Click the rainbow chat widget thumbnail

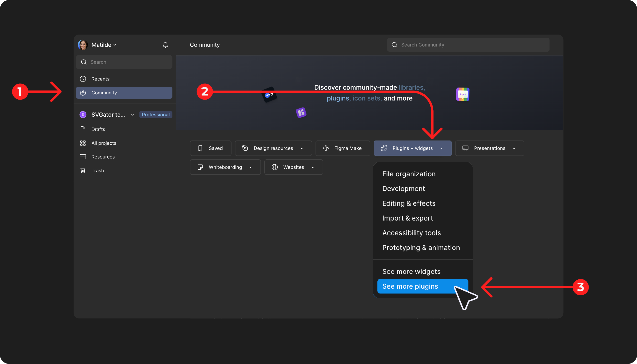click(463, 94)
